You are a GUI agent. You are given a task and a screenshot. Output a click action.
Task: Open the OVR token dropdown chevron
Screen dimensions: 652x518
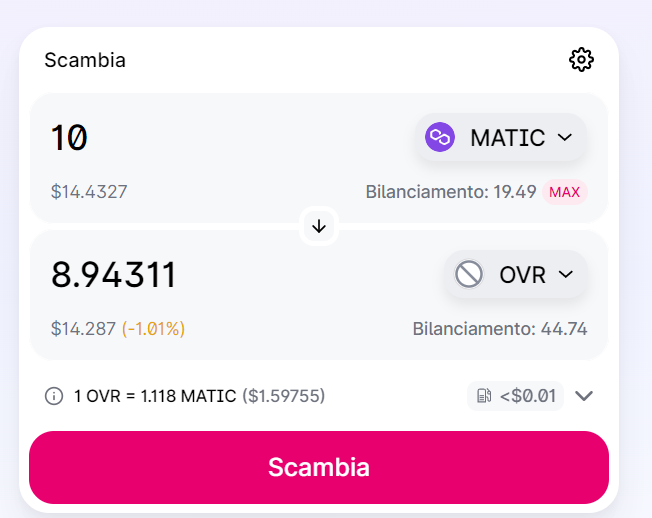(566, 274)
